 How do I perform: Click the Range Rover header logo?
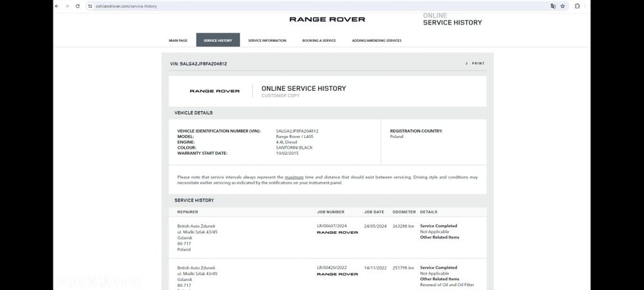coord(327,19)
